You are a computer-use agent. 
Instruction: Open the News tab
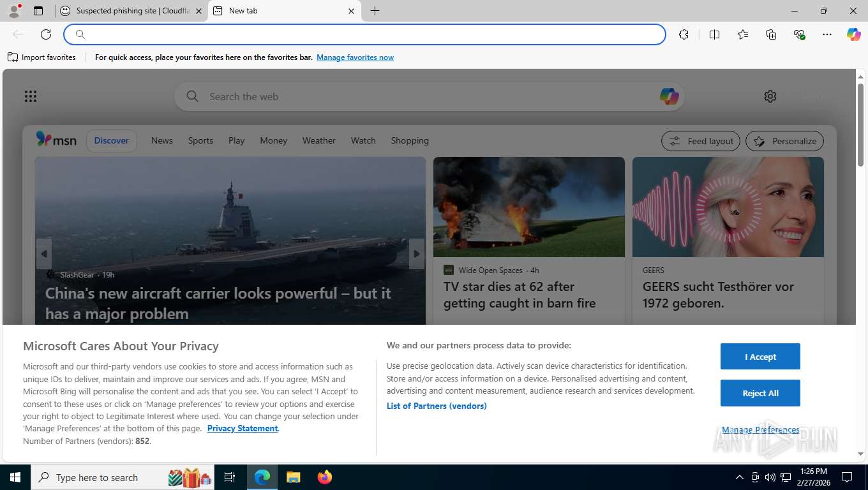[162, 140]
